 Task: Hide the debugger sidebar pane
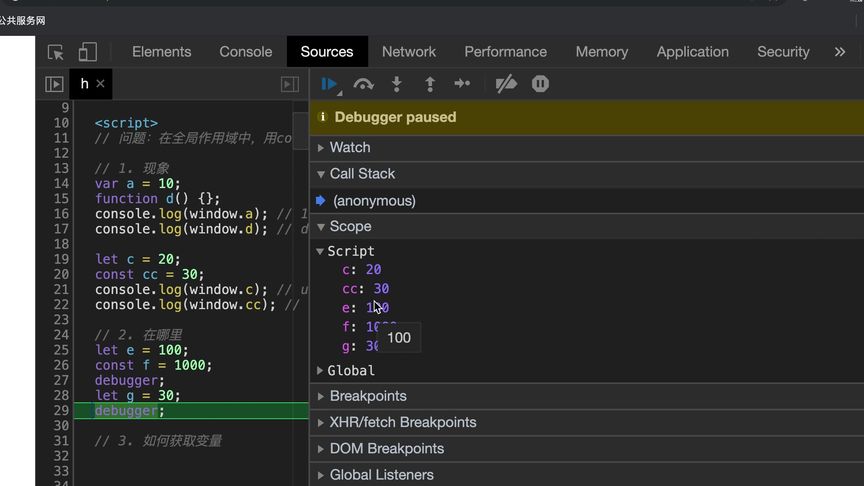290,84
